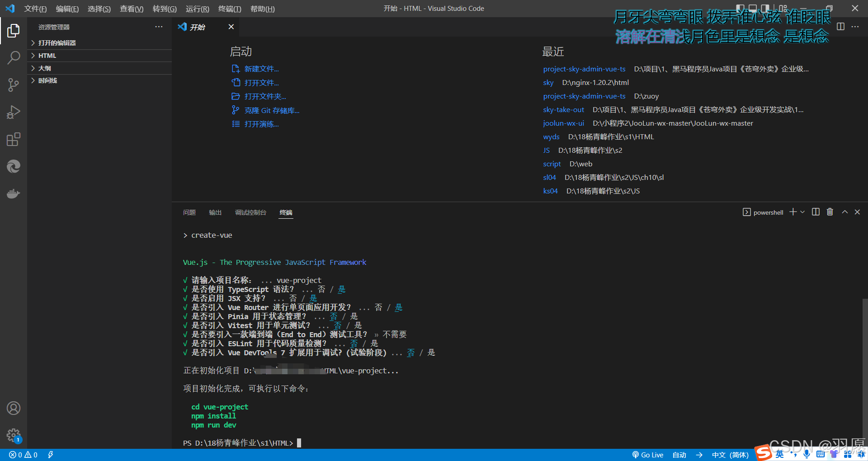Click the terminal vertical scrollbar
Screen dimensions: 868x461
[865, 373]
